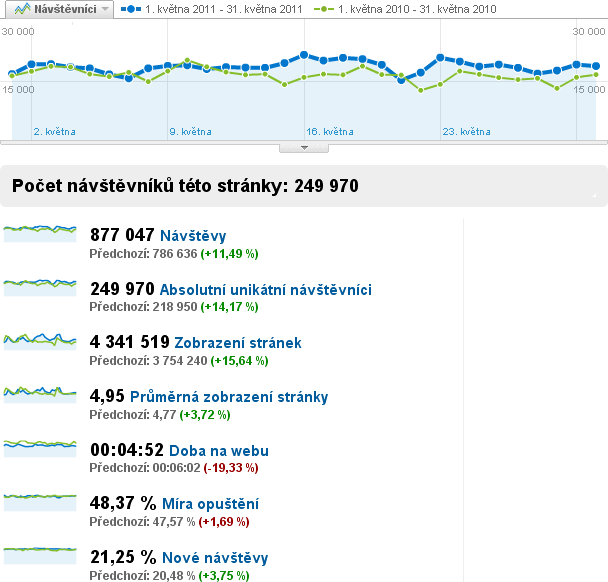Click the 2010 legend green marker

click(x=324, y=9)
